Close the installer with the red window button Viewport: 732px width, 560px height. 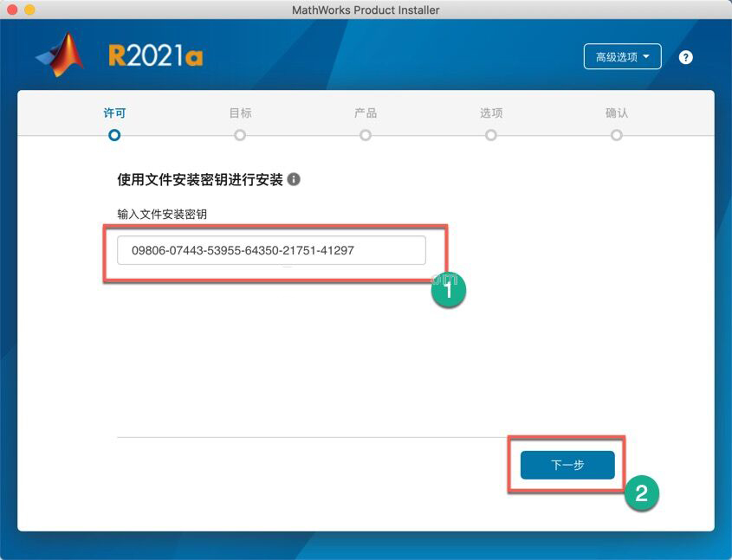click(x=12, y=10)
